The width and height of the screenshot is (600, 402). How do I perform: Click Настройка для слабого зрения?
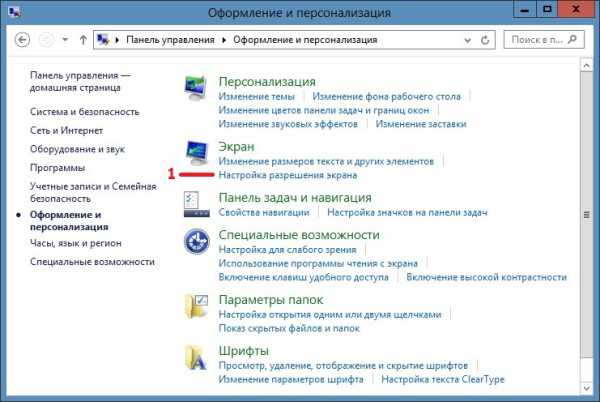pos(287,249)
